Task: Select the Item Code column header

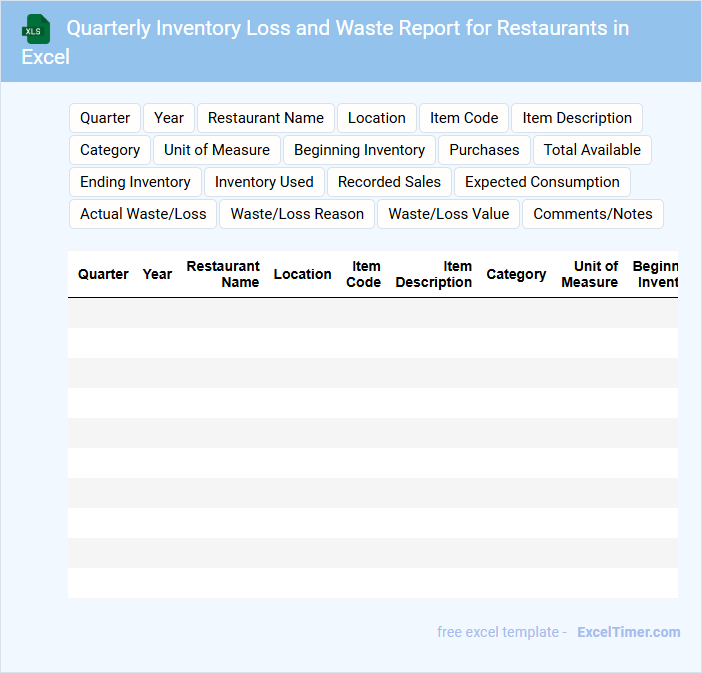Action: [x=363, y=274]
